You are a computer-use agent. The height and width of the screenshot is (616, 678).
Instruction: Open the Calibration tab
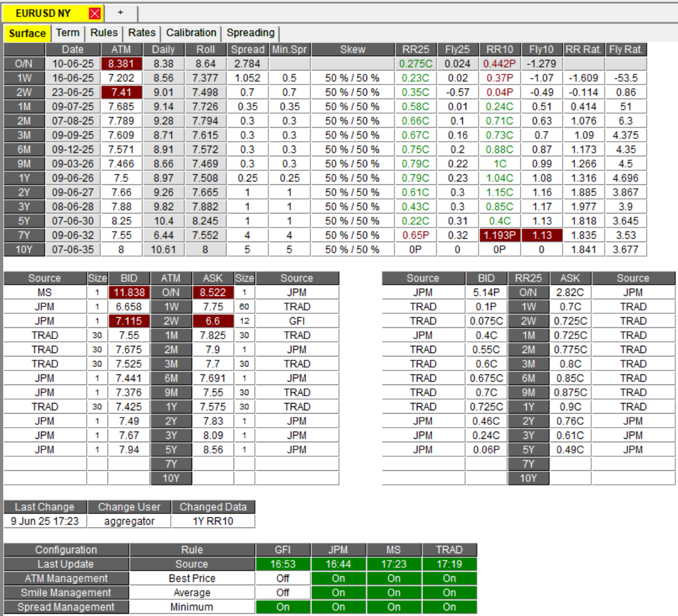(x=191, y=33)
